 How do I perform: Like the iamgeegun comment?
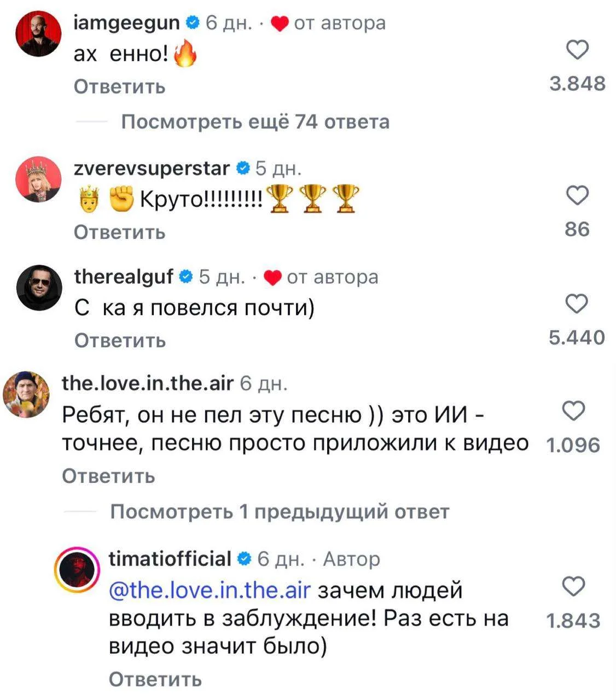(577, 50)
